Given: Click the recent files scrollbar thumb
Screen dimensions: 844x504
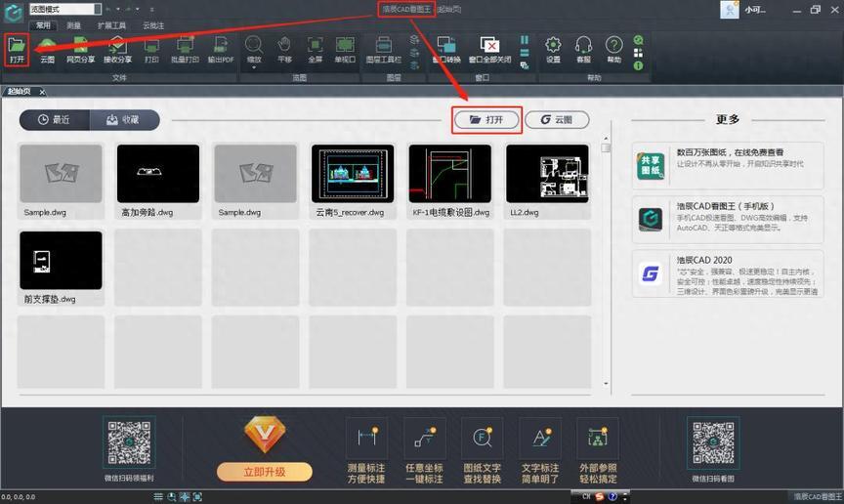Looking at the screenshot, I should (x=606, y=147).
